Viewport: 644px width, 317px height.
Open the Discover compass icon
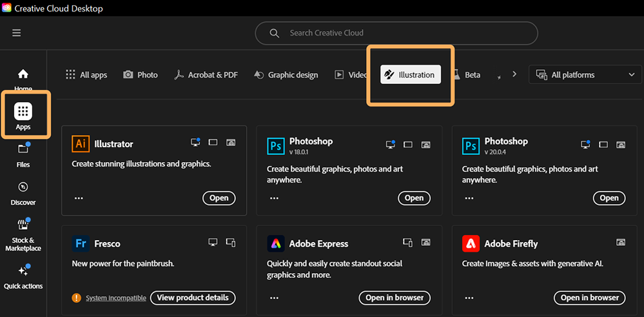23,187
